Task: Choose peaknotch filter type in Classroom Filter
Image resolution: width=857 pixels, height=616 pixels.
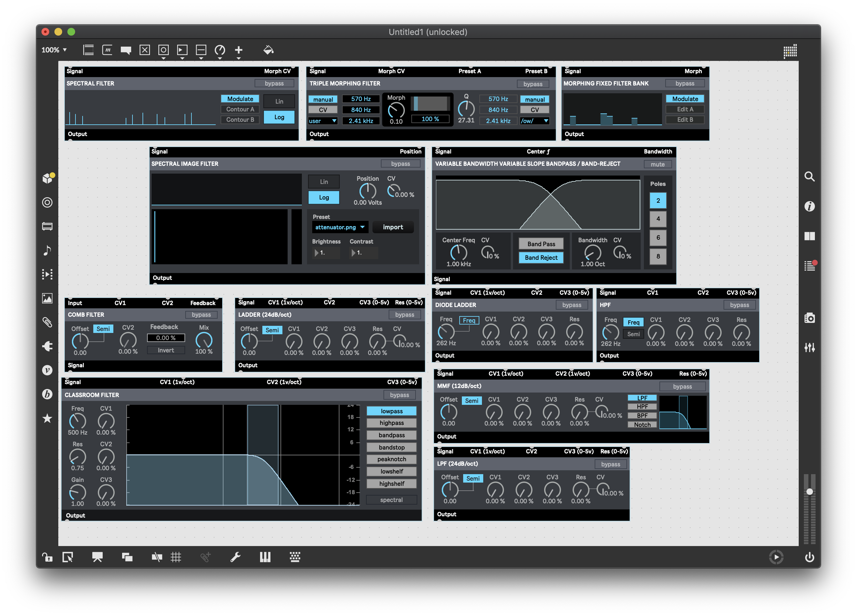Action: pyautogui.click(x=392, y=459)
